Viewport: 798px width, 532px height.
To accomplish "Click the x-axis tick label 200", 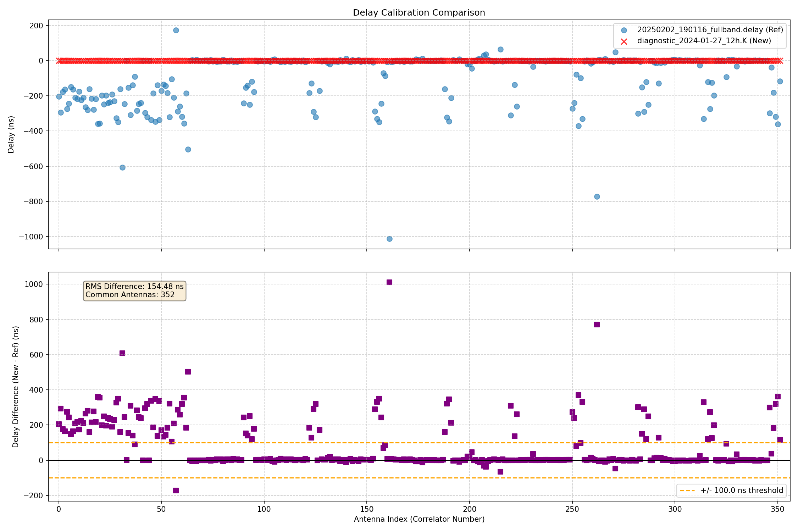I will point(469,510).
